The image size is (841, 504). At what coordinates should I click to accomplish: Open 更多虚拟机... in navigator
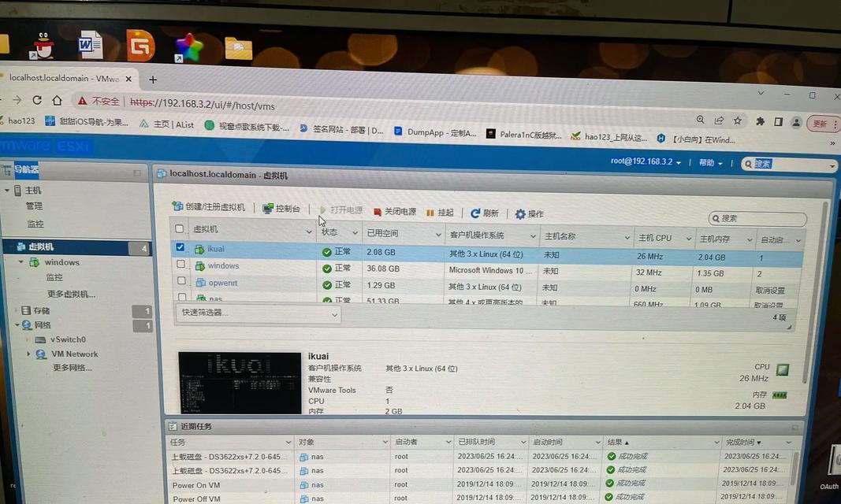point(71,294)
